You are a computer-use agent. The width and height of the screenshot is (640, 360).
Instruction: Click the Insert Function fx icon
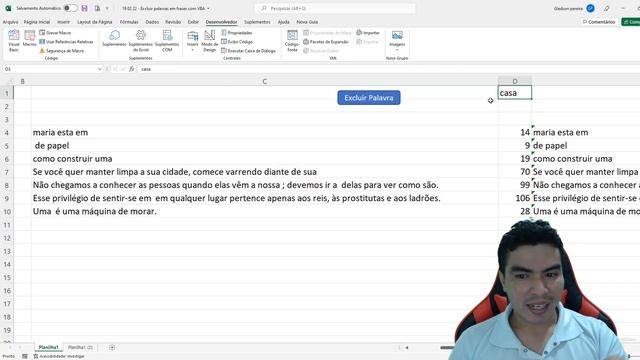(x=131, y=69)
